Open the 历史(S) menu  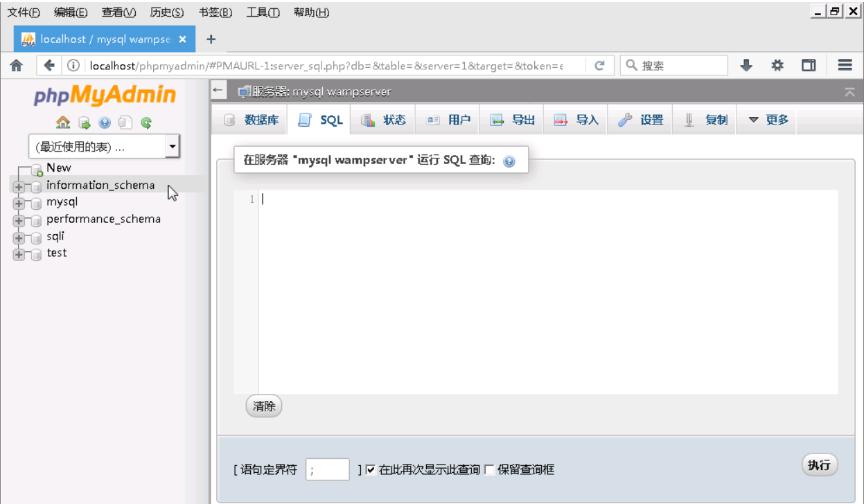(x=167, y=12)
